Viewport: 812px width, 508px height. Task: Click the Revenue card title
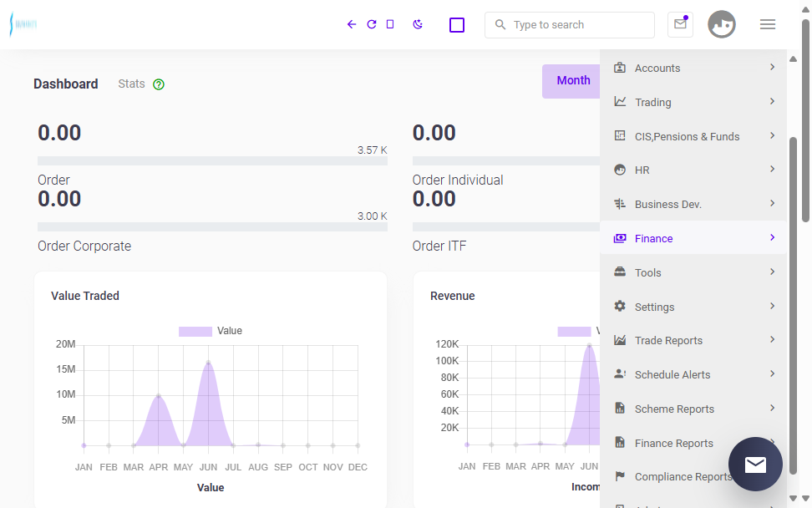pos(453,296)
